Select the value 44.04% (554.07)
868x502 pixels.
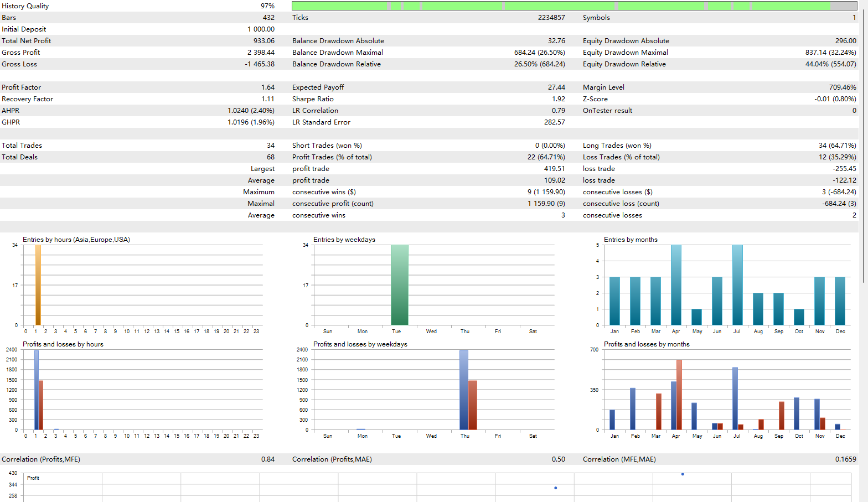[831, 64]
